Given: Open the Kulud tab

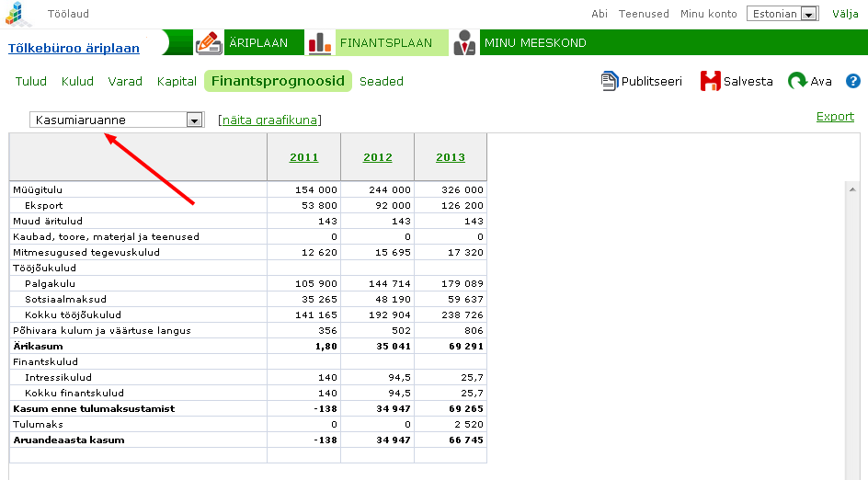Looking at the screenshot, I should click(77, 81).
